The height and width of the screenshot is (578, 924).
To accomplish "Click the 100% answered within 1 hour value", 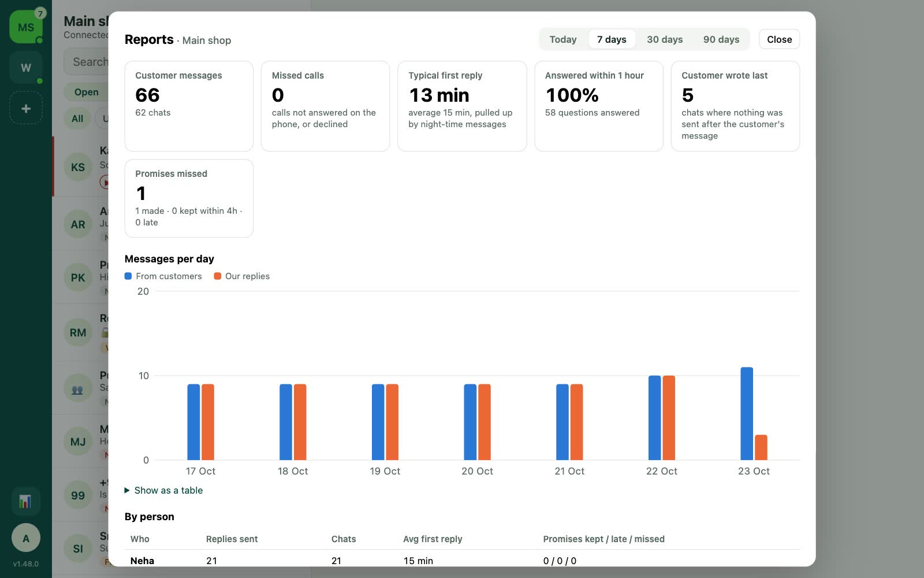I will [x=572, y=95].
